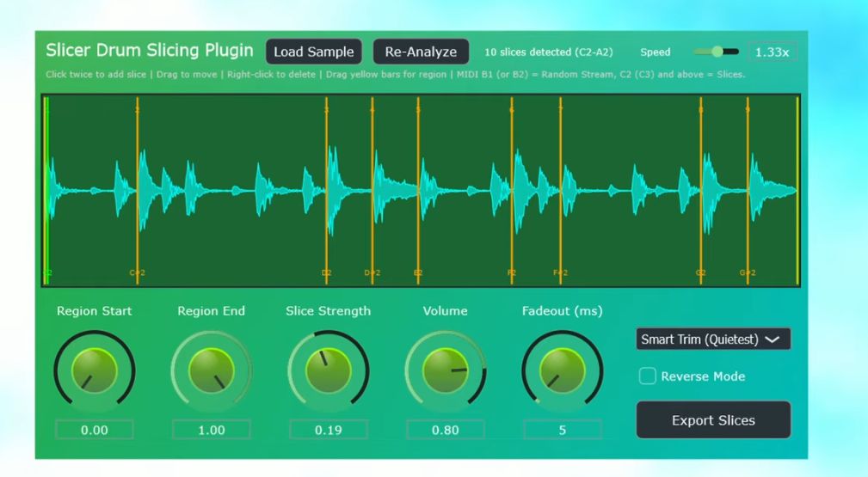Click the Speed slider handle
The width and height of the screenshot is (868, 477).
coord(718,52)
